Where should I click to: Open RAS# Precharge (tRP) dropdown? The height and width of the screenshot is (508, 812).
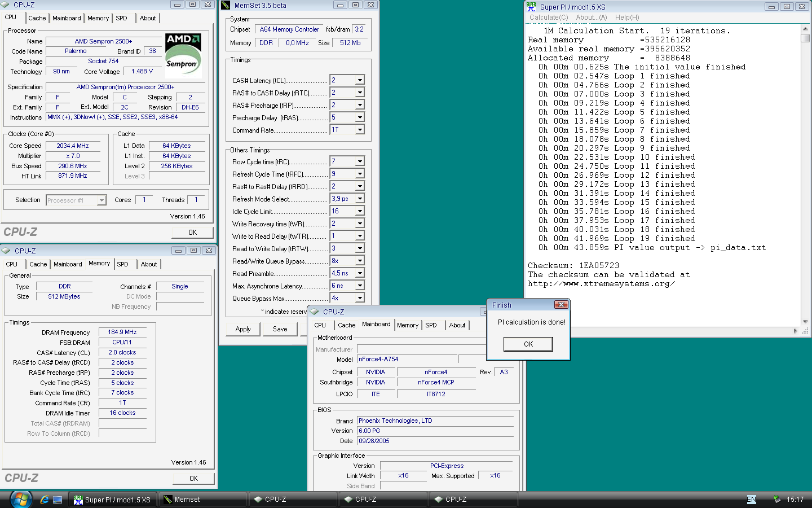coord(360,105)
